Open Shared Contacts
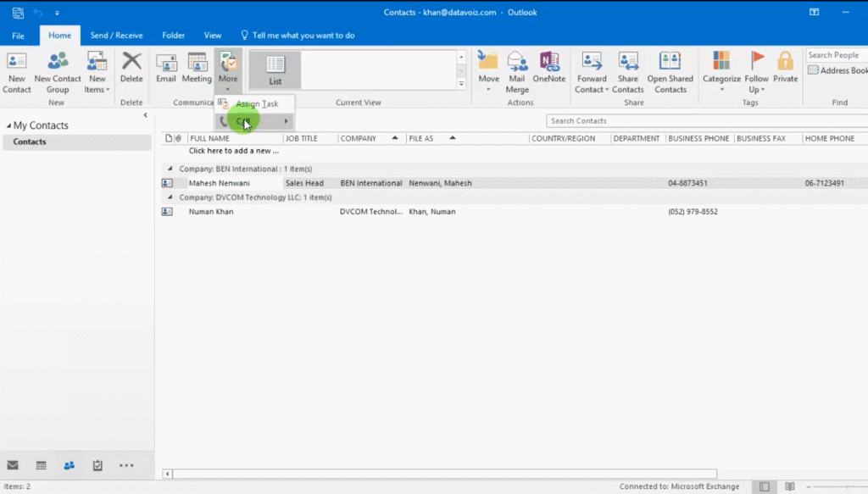The width and height of the screenshot is (868, 494). click(x=670, y=73)
